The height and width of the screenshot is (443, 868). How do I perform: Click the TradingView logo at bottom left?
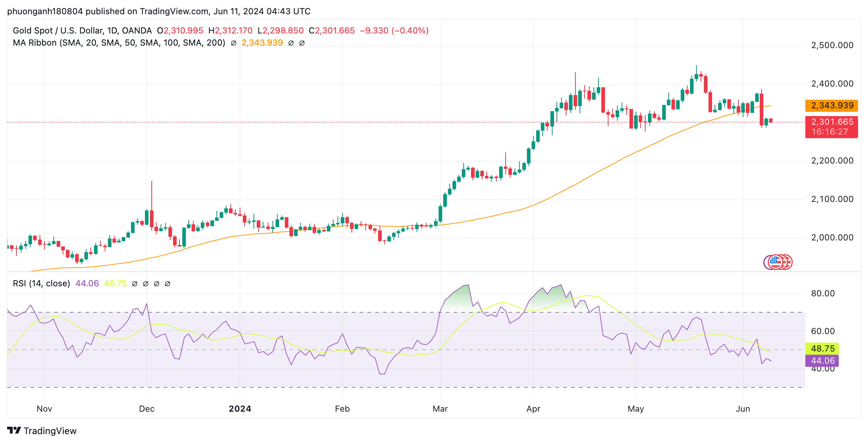42,431
